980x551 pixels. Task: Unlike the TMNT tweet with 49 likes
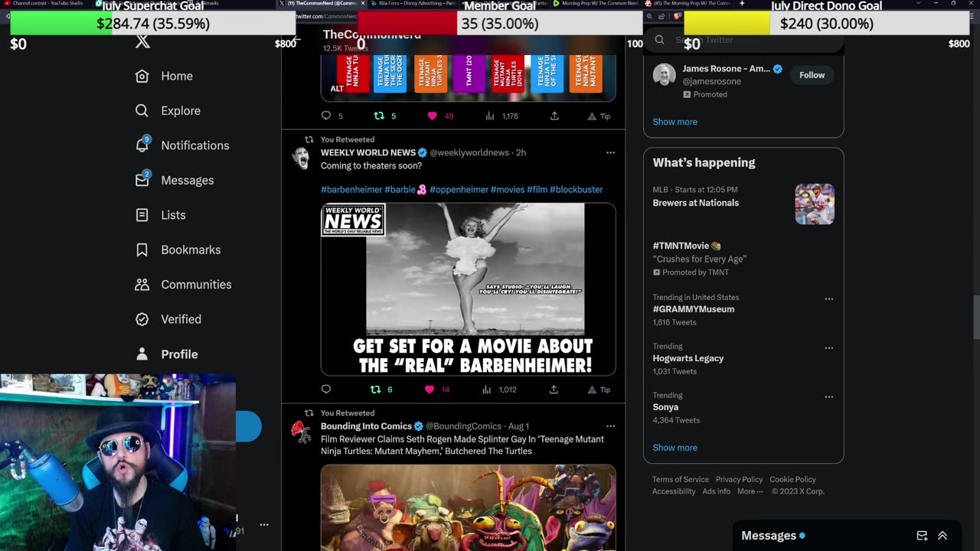tap(432, 116)
